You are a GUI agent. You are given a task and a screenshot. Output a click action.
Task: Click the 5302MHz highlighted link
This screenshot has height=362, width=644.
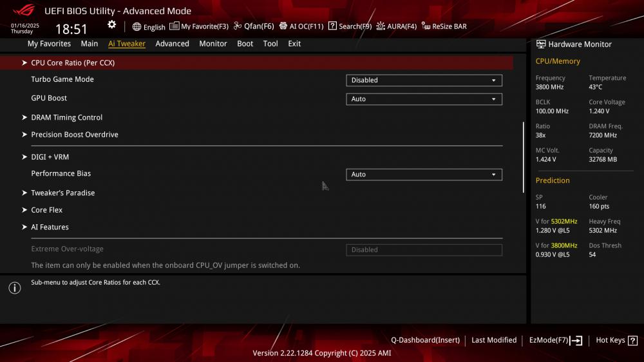[564, 222]
